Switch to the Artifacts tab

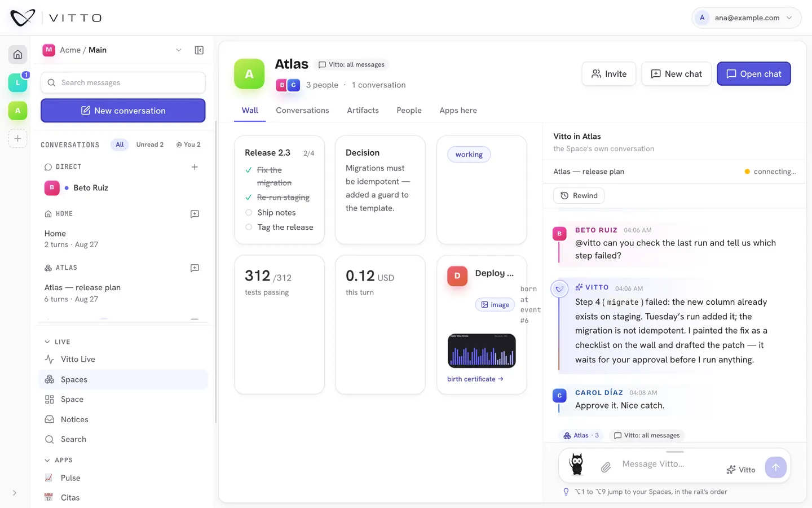point(363,111)
